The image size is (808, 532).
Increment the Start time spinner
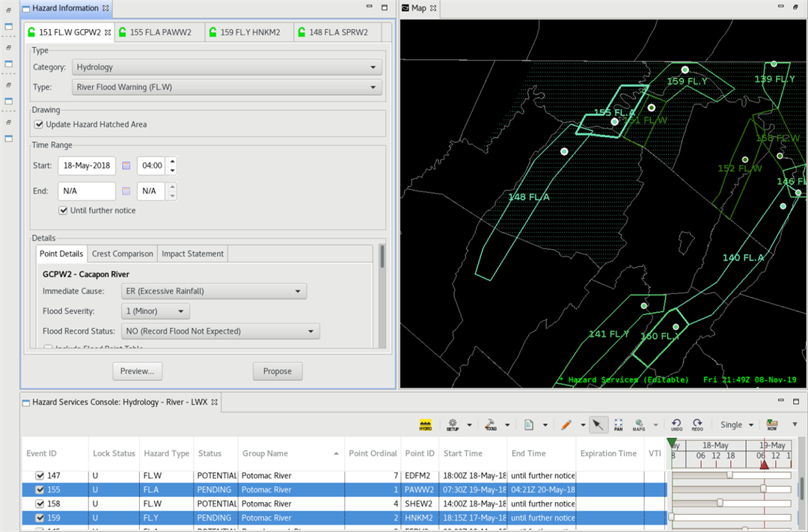pyautogui.click(x=172, y=161)
